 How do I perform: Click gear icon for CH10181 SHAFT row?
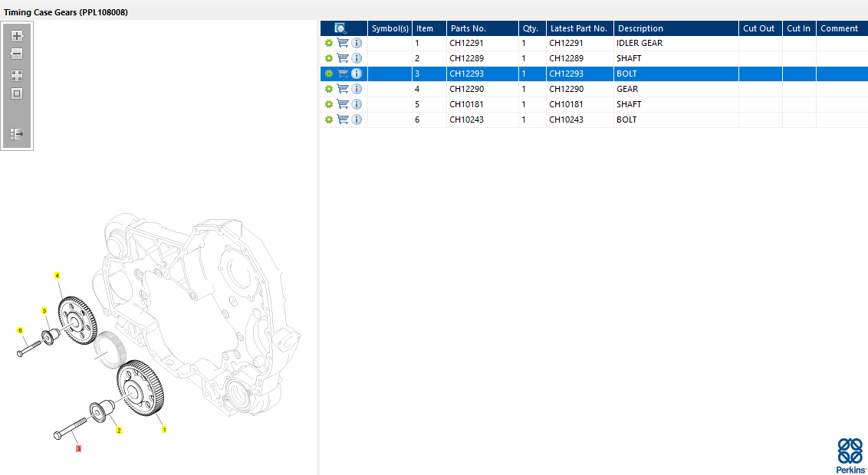pos(329,104)
